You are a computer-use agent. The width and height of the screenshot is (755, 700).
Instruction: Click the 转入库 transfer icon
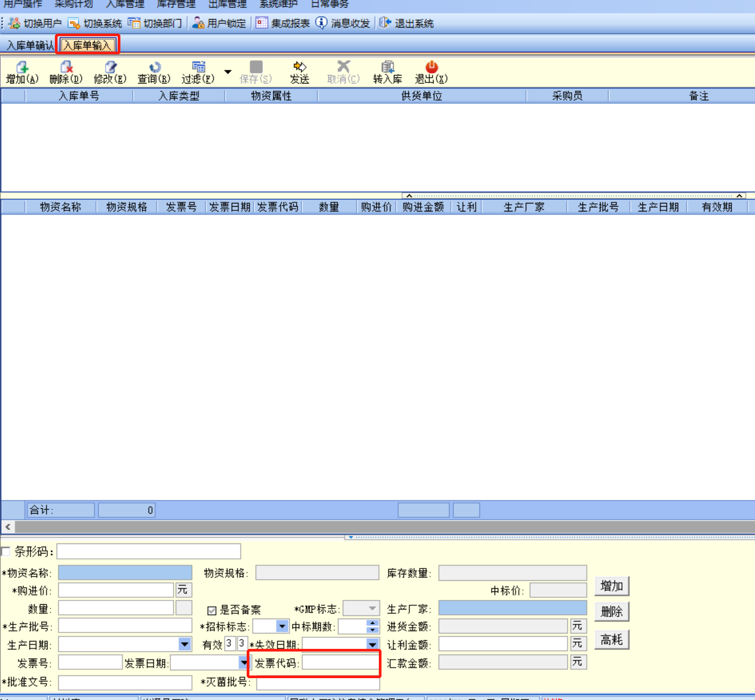[387, 67]
